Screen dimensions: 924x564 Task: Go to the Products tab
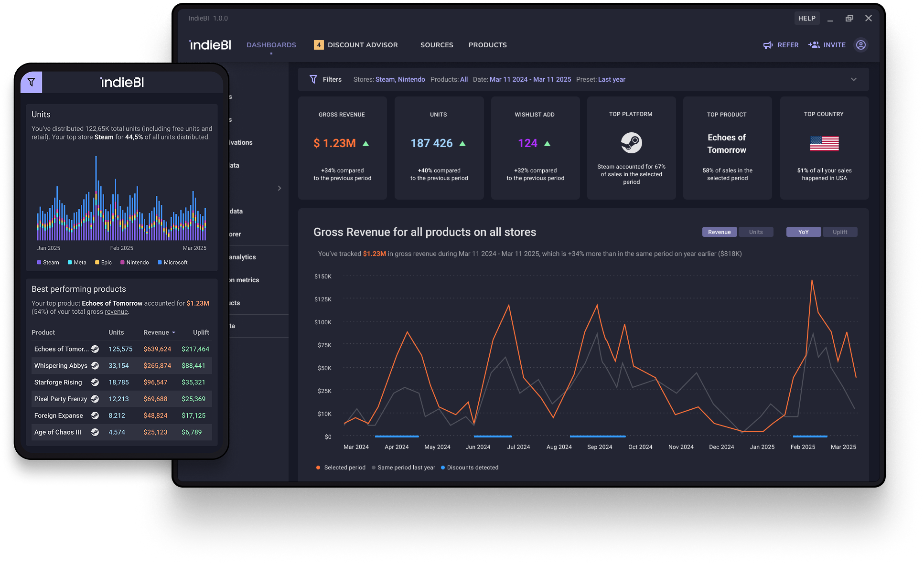pos(487,45)
